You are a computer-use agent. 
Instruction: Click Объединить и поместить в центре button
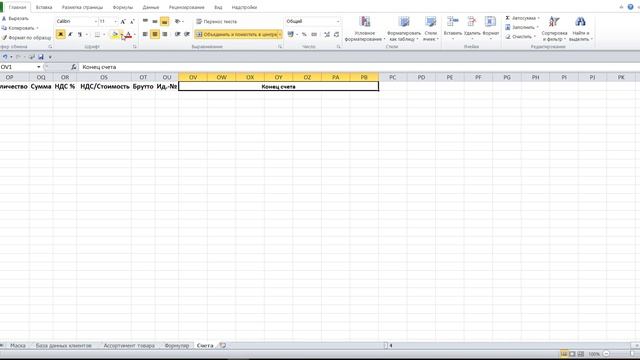coord(236,34)
